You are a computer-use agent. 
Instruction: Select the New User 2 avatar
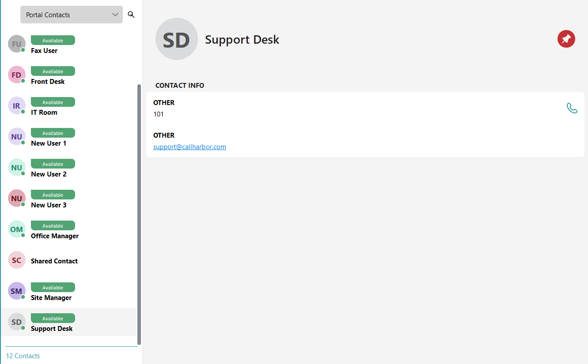(17, 167)
